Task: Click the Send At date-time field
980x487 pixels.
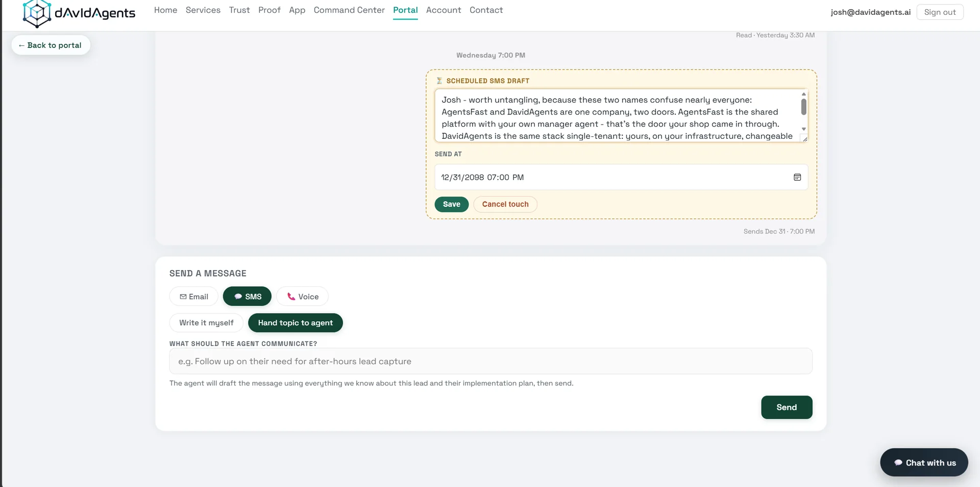Action: (621, 177)
